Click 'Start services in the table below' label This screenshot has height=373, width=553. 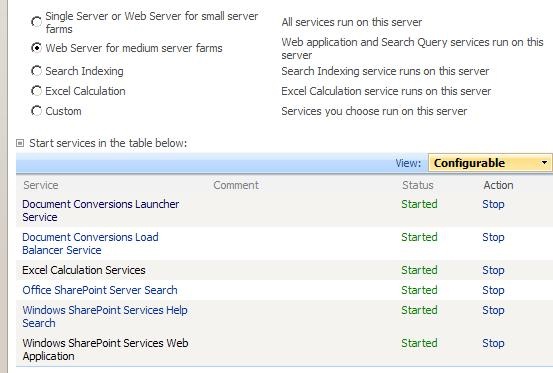point(108,143)
